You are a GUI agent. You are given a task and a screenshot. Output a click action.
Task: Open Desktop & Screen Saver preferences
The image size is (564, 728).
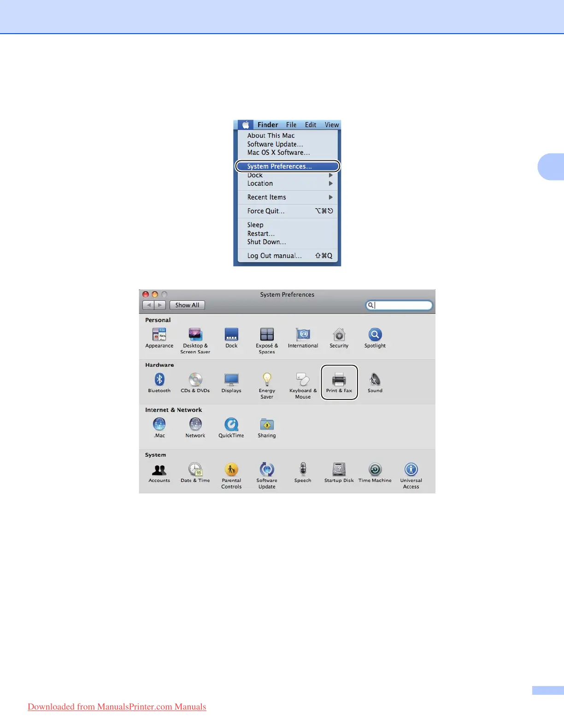pos(195,341)
